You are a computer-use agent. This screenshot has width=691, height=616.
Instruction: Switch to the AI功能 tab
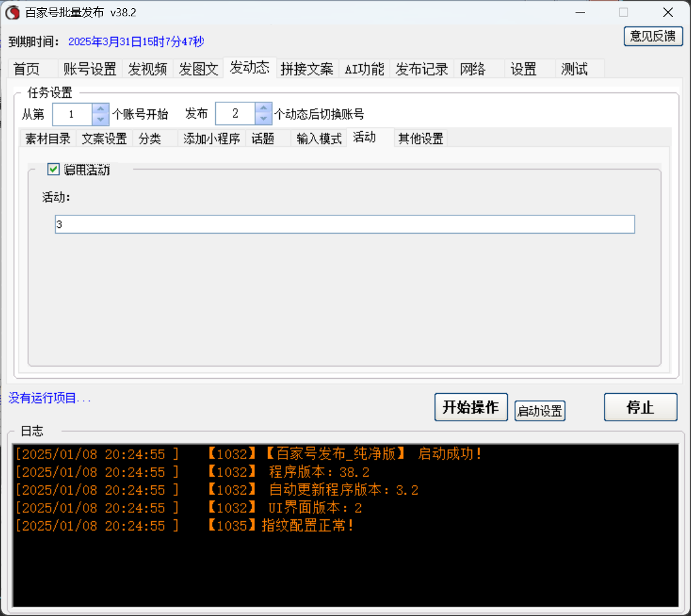pos(364,69)
